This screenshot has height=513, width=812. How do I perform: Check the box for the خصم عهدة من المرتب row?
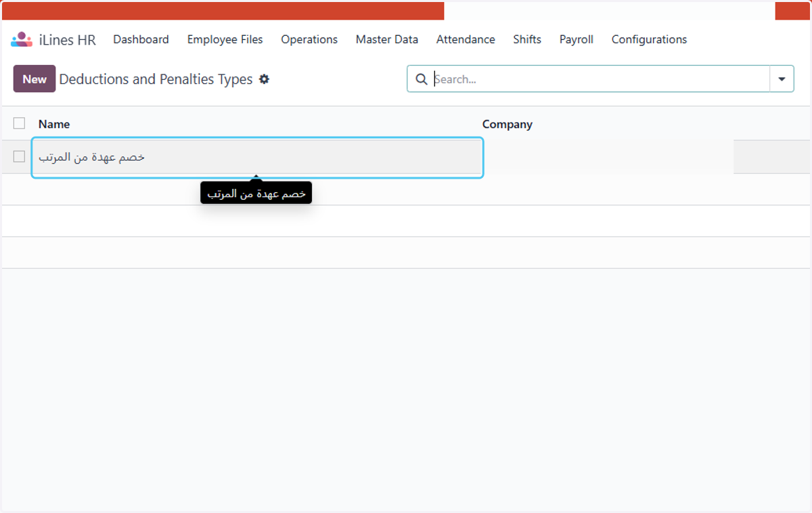click(x=20, y=156)
